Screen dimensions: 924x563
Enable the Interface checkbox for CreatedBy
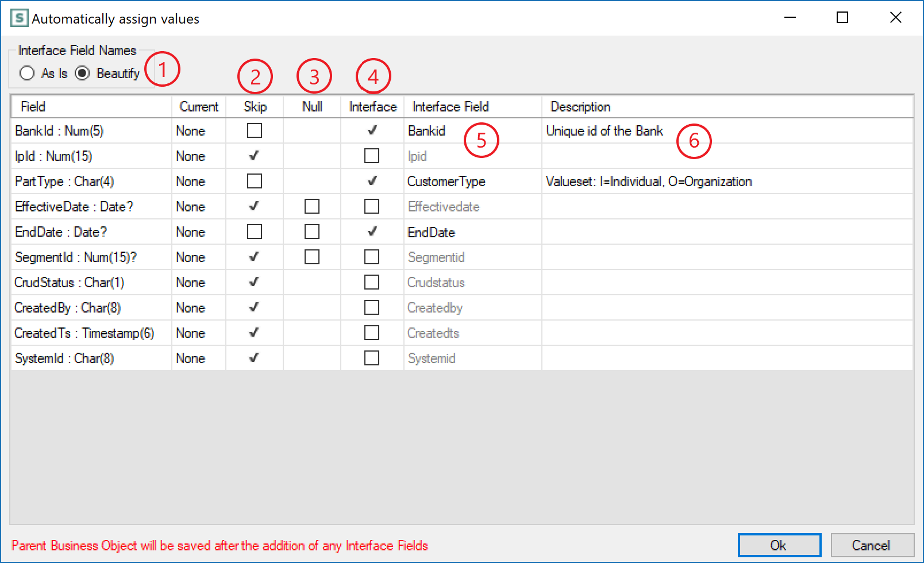372,307
